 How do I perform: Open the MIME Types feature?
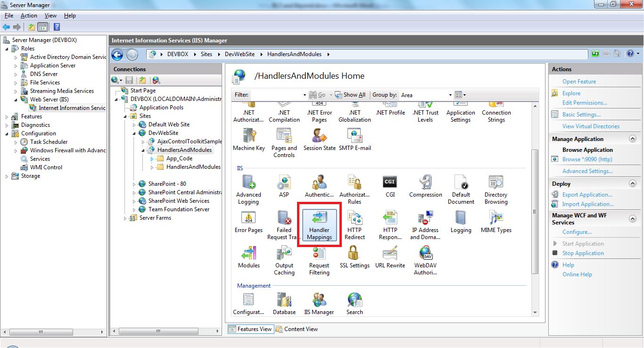(x=496, y=222)
